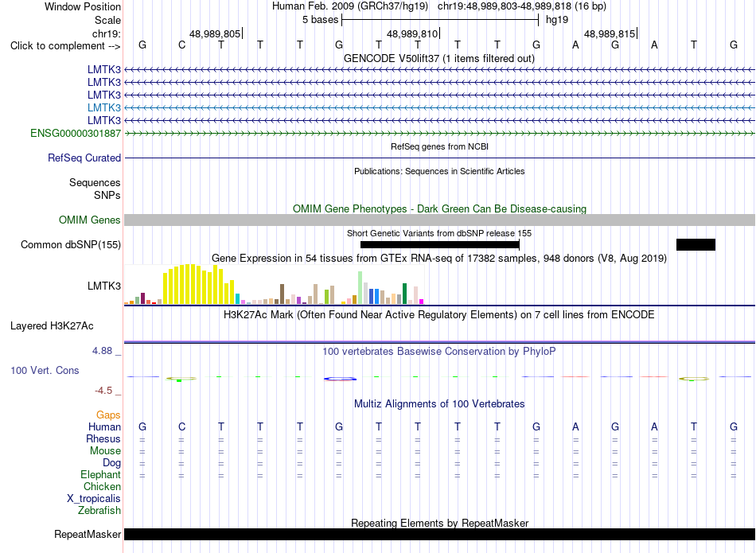Click the C base in the Human alignment row
The image size is (756, 553).
[x=181, y=426]
